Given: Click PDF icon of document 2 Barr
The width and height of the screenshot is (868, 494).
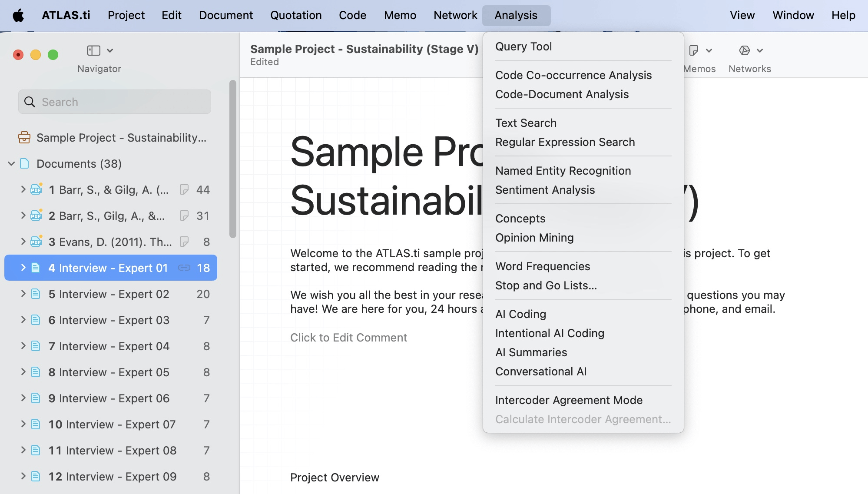Looking at the screenshot, I should coord(36,215).
